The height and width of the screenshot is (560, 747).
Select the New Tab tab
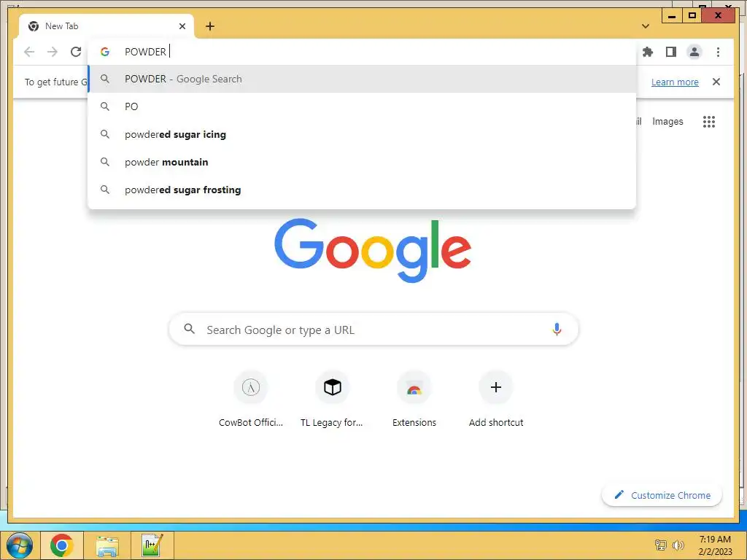coord(107,26)
